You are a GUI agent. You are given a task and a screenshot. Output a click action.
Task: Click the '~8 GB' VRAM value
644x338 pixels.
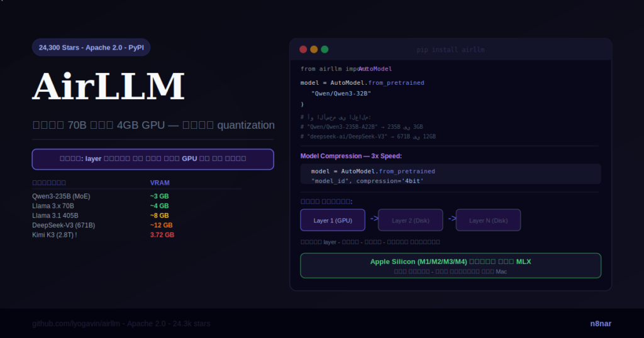click(159, 215)
